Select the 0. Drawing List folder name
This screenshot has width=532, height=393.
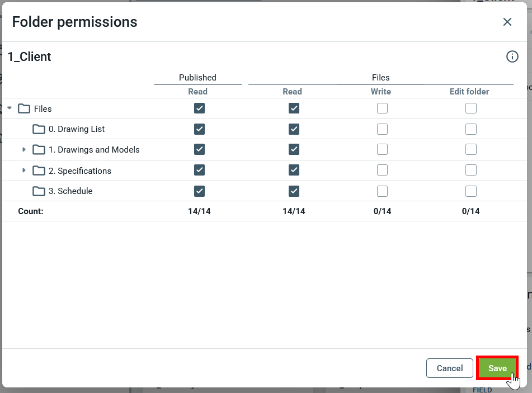pos(77,129)
